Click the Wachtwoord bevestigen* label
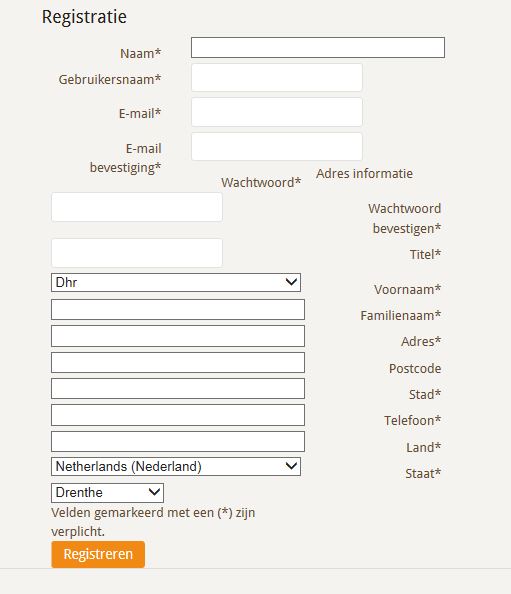 pyautogui.click(x=405, y=219)
